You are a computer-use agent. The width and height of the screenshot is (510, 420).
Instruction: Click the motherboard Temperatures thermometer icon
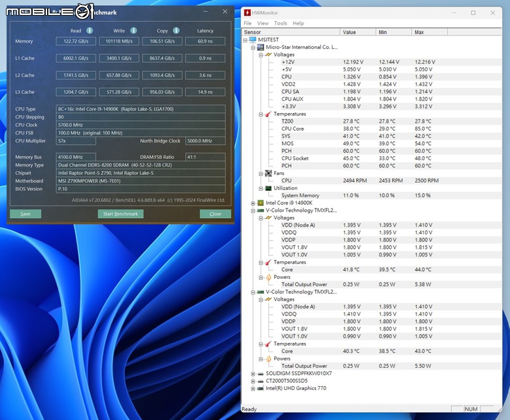tap(268, 114)
